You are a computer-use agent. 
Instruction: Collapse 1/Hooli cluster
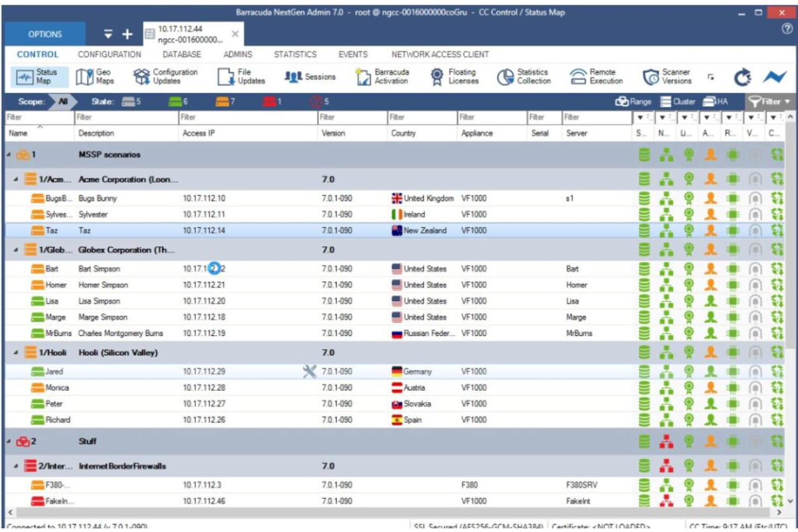pyautogui.click(x=16, y=353)
